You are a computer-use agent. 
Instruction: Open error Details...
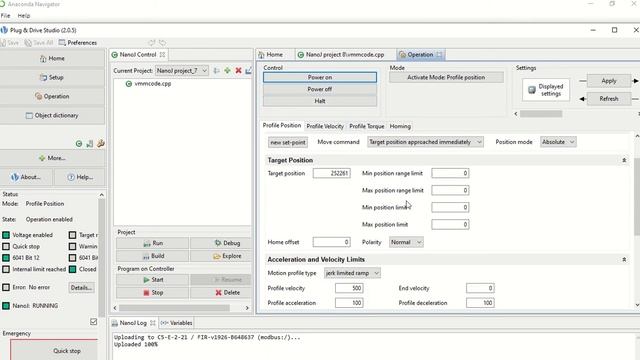[81, 288]
